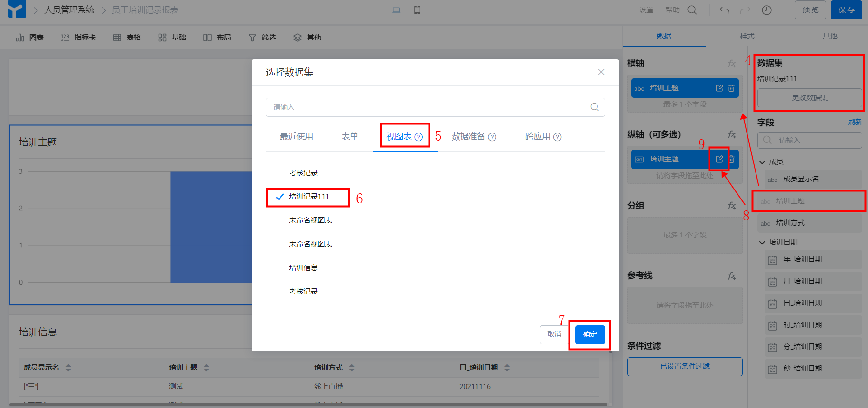Click the search icon in dataset dialog
The image size is (868, 408).
coord(595,107)
